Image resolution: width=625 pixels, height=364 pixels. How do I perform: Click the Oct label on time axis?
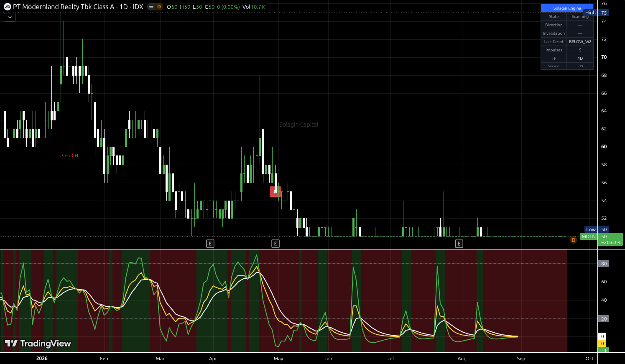(589, 359)
